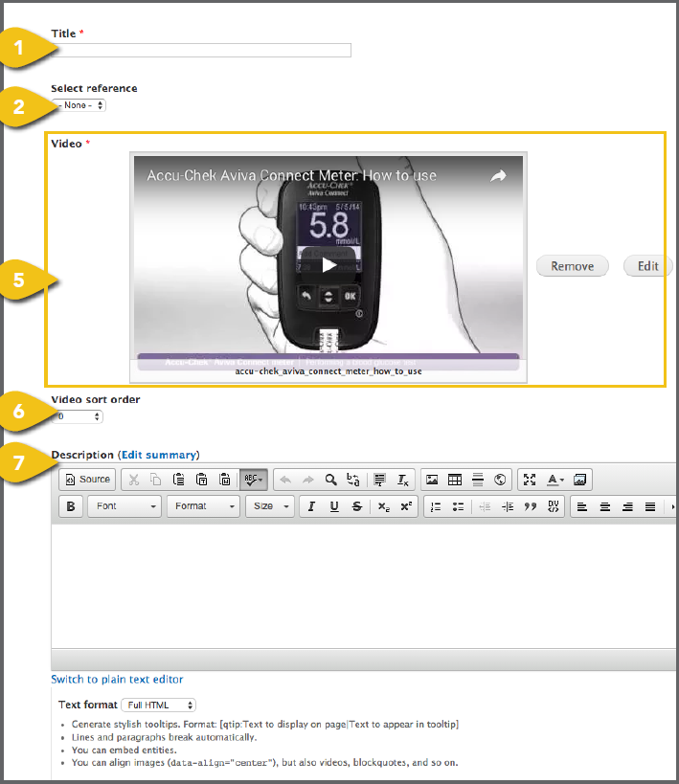The width and height of the screenshot is (679, 784).
Task: Center align text
Action: 605,506
